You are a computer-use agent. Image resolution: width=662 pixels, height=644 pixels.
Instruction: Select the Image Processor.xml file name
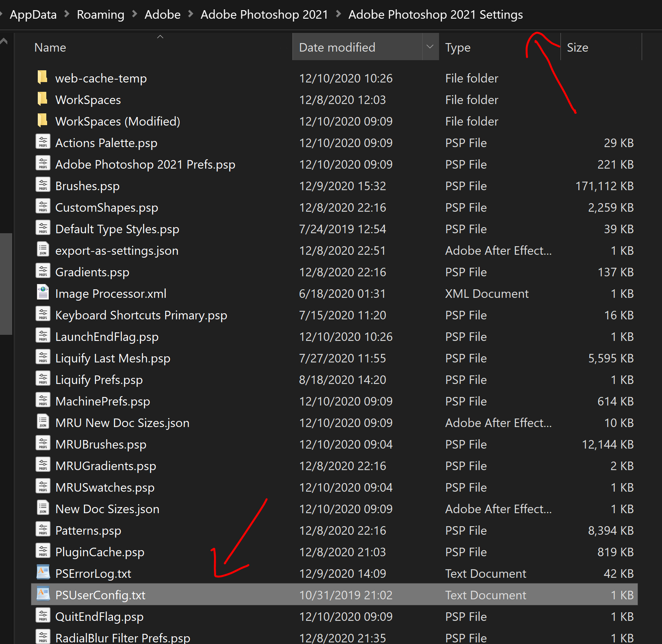(x=111, y=293)
